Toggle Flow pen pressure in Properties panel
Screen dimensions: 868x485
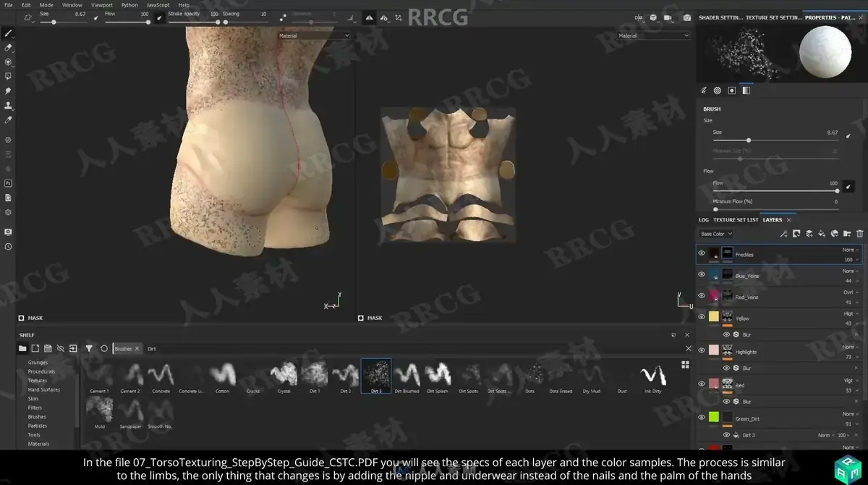[x=848, y=186]
